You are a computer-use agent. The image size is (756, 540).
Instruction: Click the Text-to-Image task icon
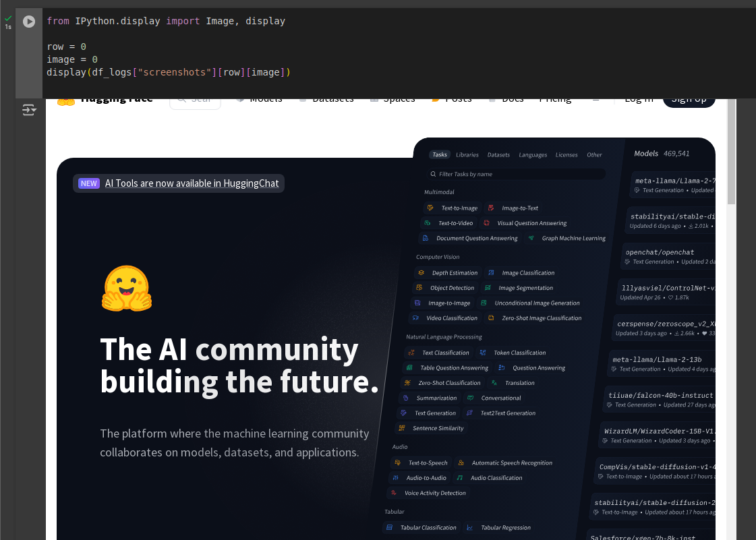click(430, 208)
